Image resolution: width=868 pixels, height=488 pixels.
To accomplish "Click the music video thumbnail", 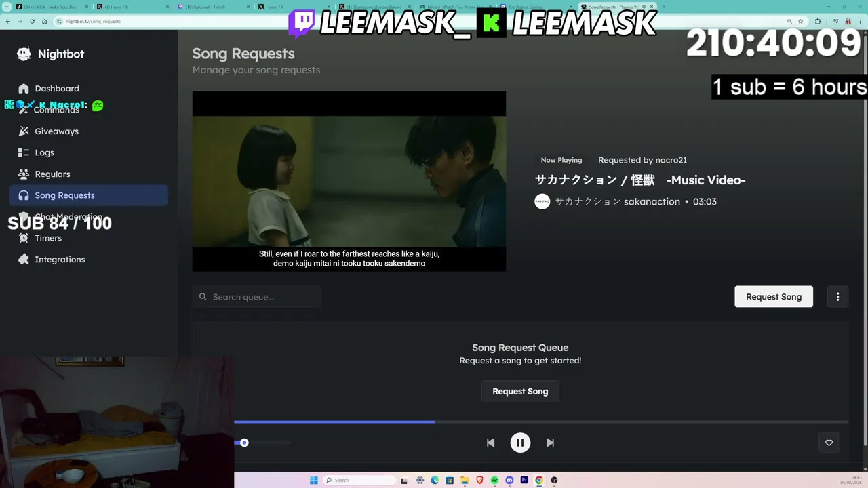I will click(349, 182).
